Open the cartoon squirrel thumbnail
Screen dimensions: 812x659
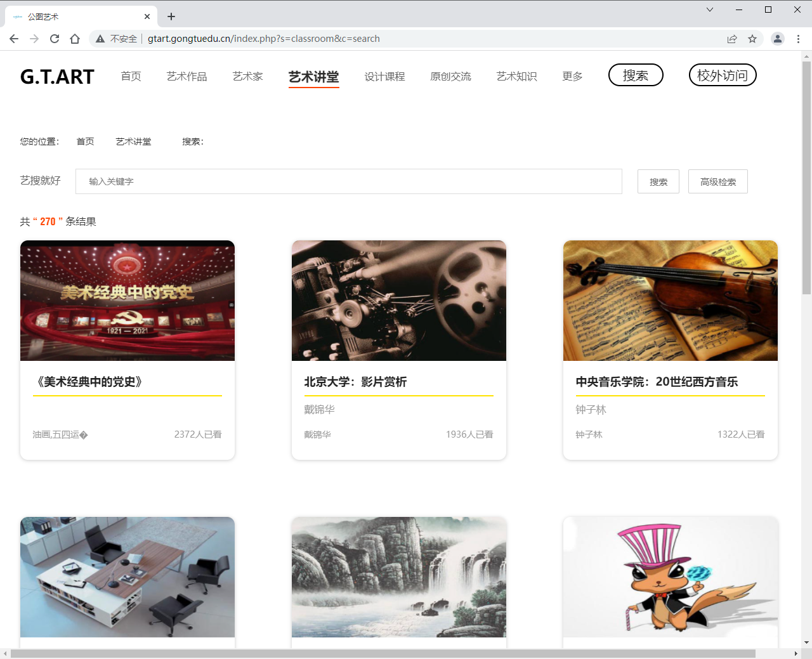(x=671, y=577)
